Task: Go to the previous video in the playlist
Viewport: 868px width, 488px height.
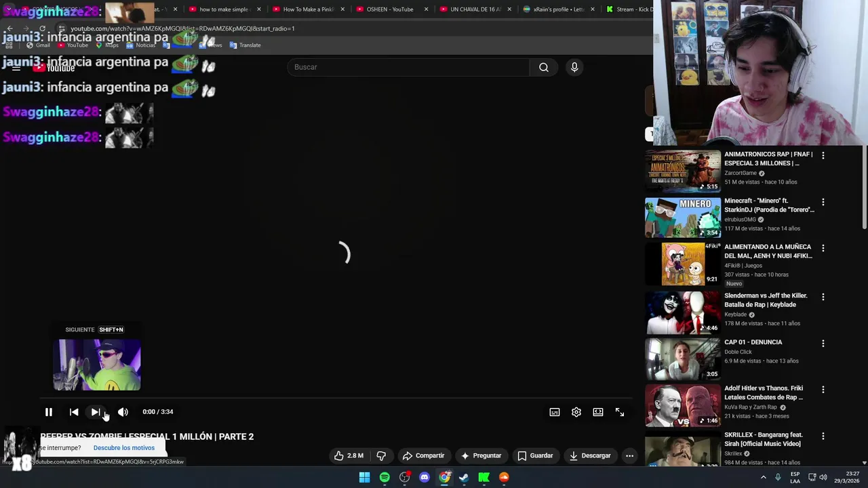Action: pyautogui.click(x=74, y=412)
